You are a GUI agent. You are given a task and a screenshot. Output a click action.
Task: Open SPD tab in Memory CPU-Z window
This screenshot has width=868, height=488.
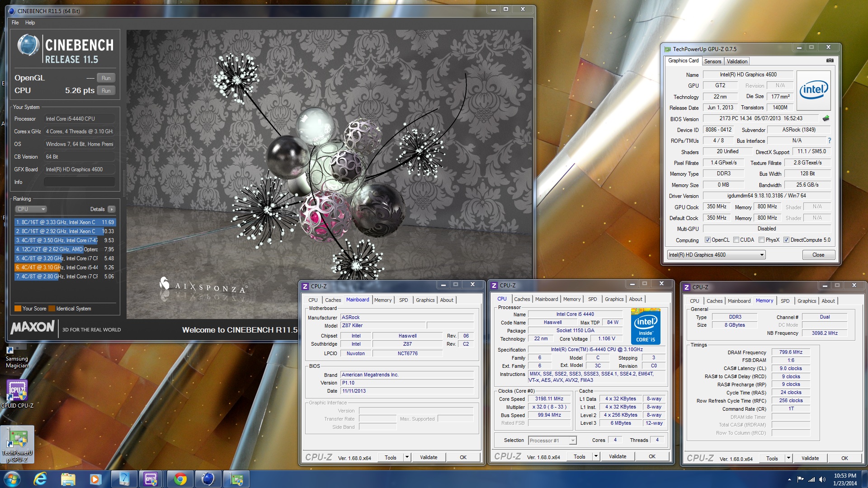(785, 301)
